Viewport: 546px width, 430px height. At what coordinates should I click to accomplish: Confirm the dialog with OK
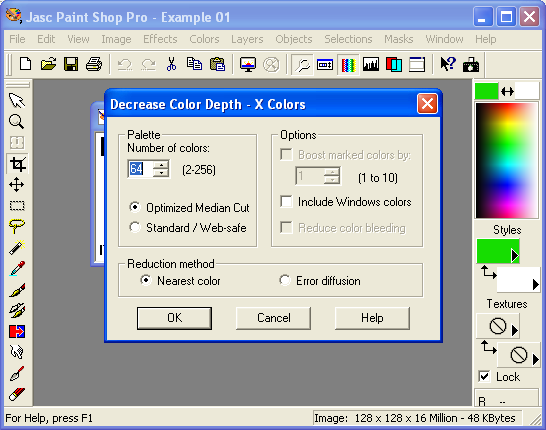174,318
